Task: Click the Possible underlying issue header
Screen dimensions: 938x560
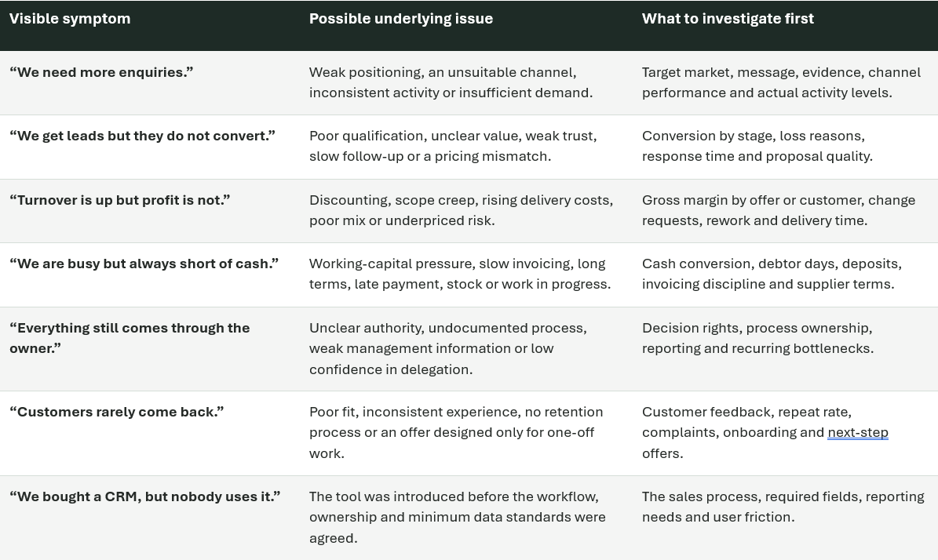Action: click(401, 19)
